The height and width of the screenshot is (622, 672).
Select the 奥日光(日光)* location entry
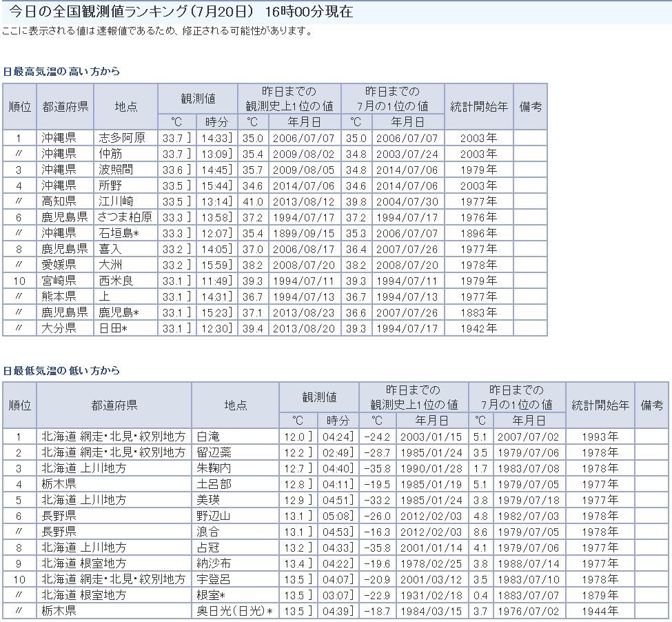(x=235, y=611)
